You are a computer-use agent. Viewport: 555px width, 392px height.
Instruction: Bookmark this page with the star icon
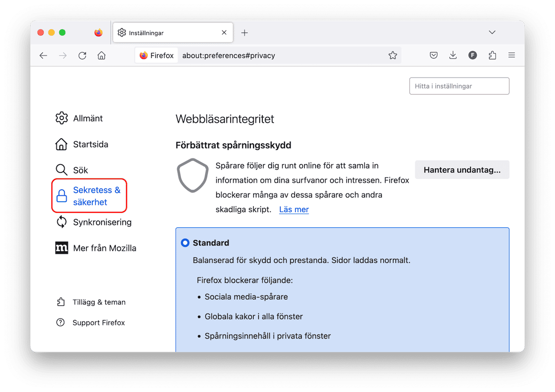click(393, 56)
